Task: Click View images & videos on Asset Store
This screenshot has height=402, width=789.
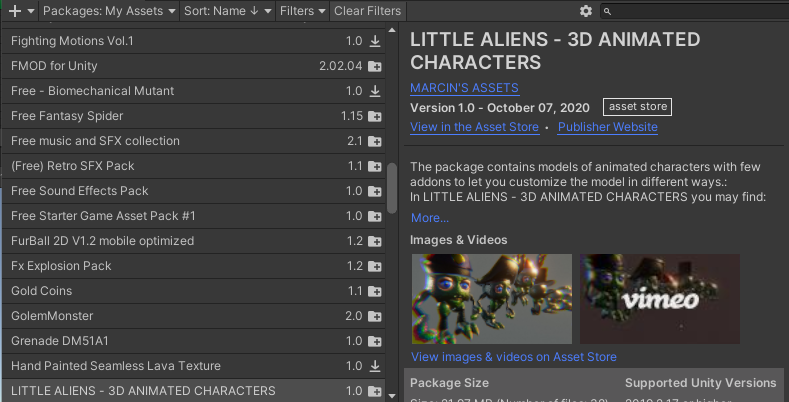Action: click(x=514, y=357)
